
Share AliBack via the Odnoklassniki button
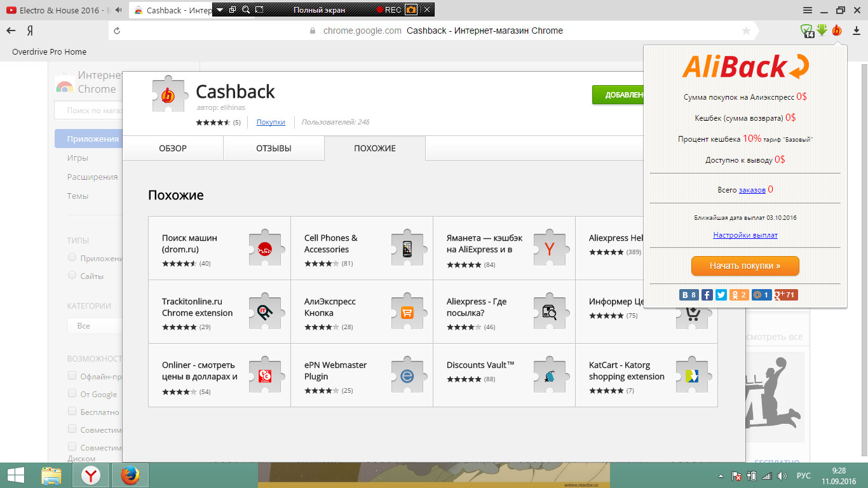(739, 295)
